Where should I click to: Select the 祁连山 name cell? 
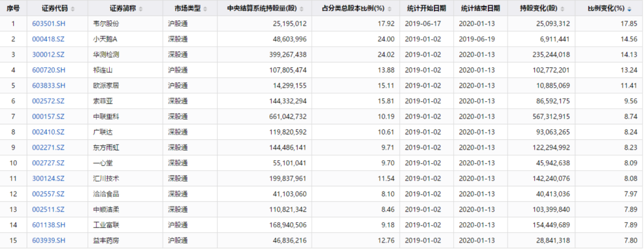tap(125, 70)
